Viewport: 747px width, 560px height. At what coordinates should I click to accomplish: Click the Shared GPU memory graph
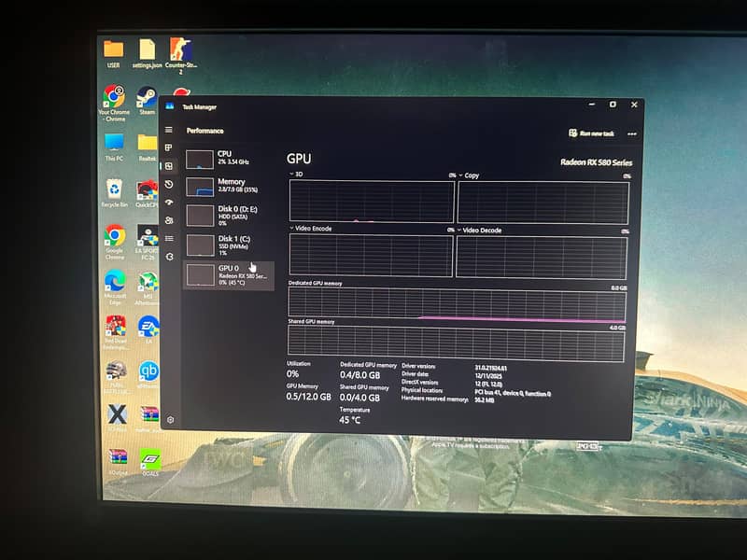pos(456,343)
